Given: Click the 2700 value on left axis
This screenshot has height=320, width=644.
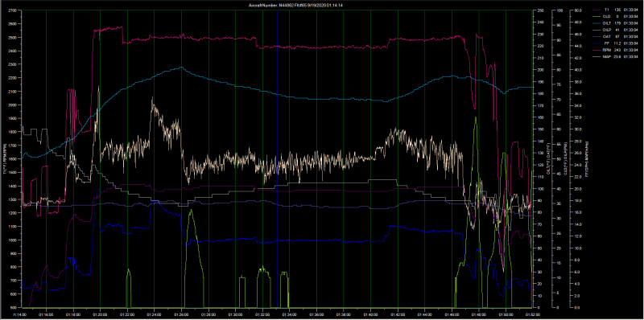Looking at the screenshot, I should point(13,10).
